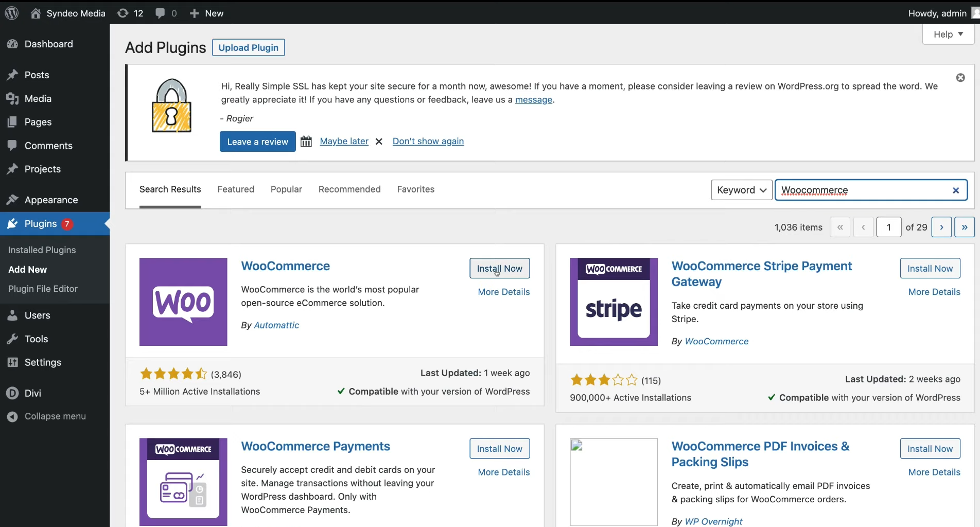Open the Keyword search type dropdown

(742, 190)
